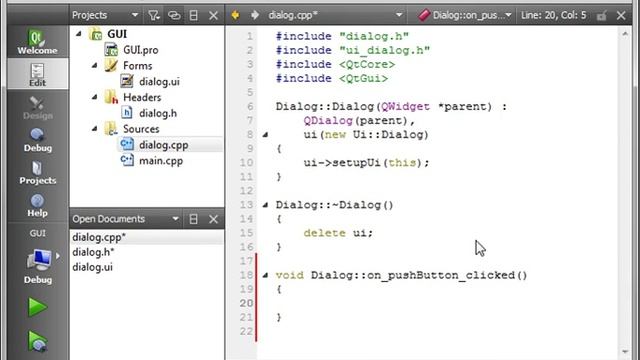This screenshot has width=640, height=360.
Task: Switch to Edit mode
Action: point(38,74)
